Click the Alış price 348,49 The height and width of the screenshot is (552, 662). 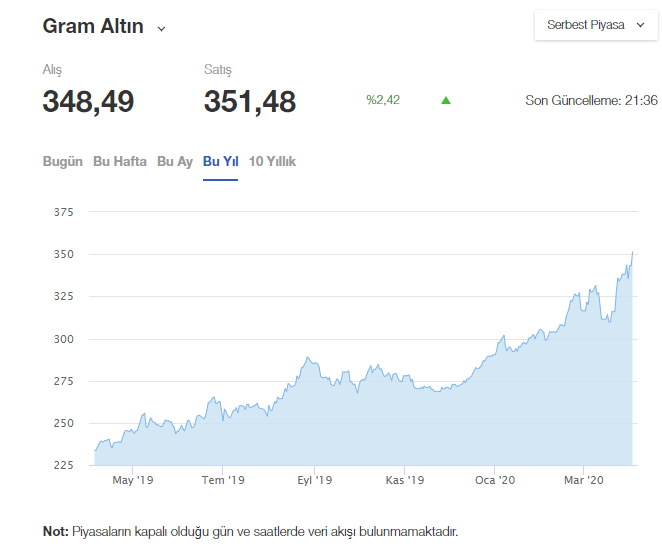pos(88,101)
